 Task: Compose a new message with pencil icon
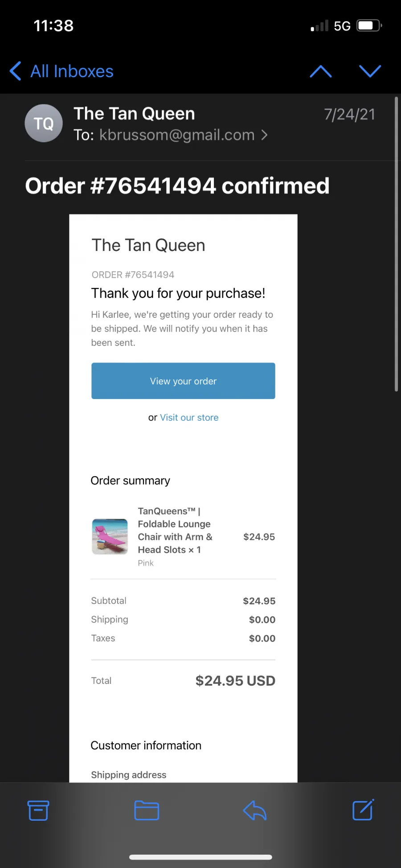click(363, 810)
